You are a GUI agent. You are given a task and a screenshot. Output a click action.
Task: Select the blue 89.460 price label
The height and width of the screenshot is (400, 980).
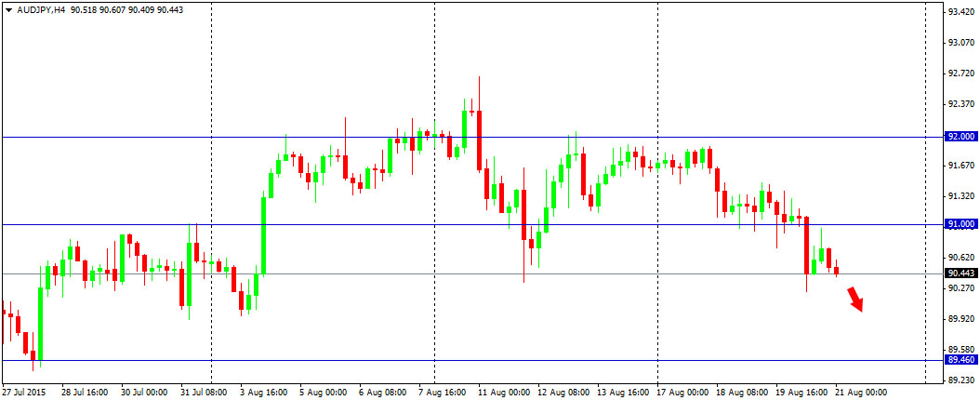pos(960,360)
